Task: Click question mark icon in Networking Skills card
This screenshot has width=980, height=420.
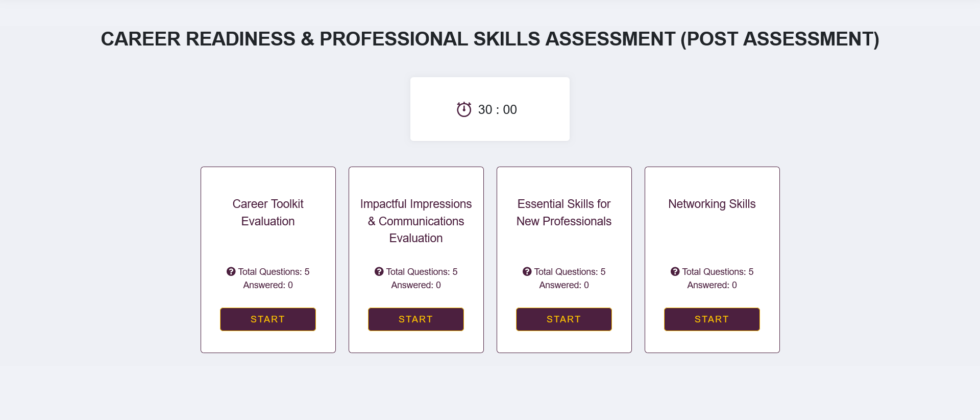Action: (675, 272)
